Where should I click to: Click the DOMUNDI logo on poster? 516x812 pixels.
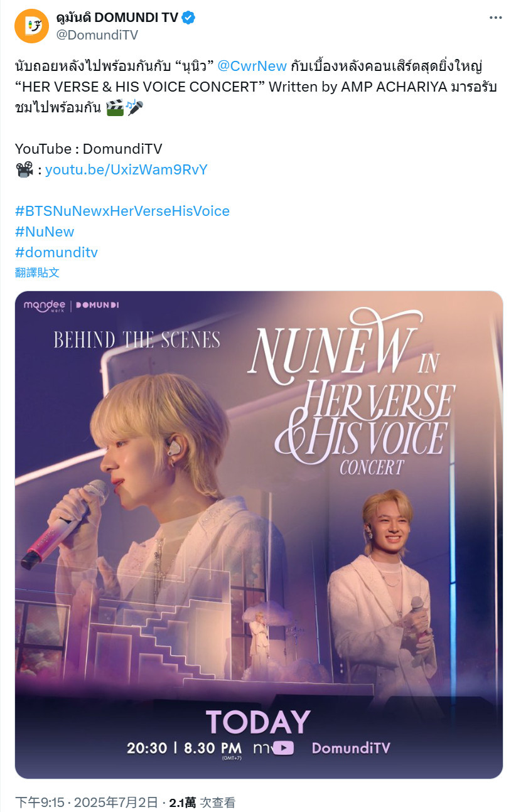(x=97, y=306)
